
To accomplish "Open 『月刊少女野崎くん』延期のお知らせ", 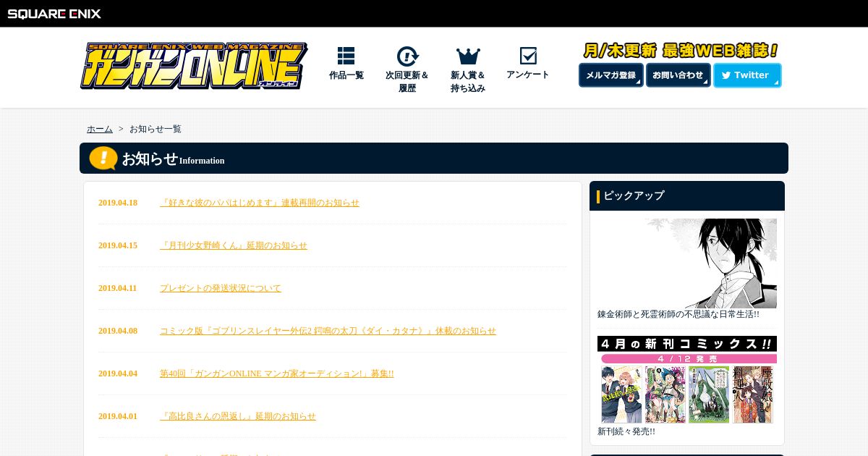I will (234, 245).
